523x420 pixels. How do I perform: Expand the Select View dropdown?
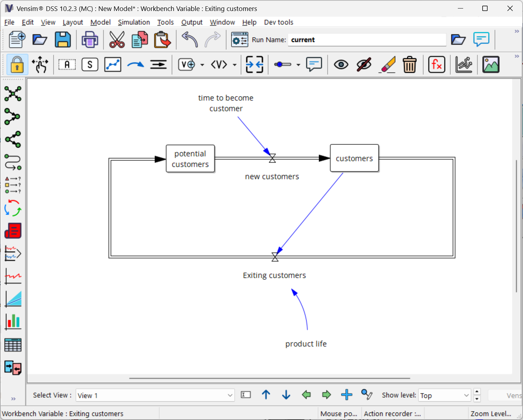[x=230, y=395]
